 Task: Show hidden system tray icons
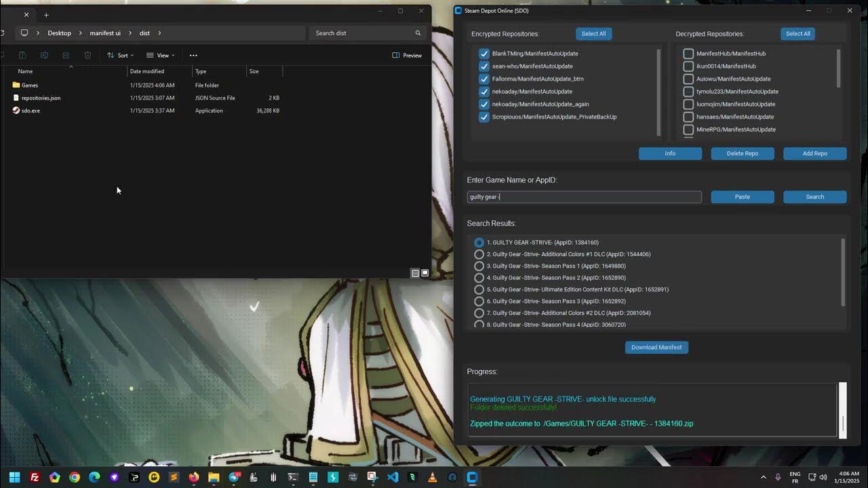pyautogui.click(x=764, y=477)
